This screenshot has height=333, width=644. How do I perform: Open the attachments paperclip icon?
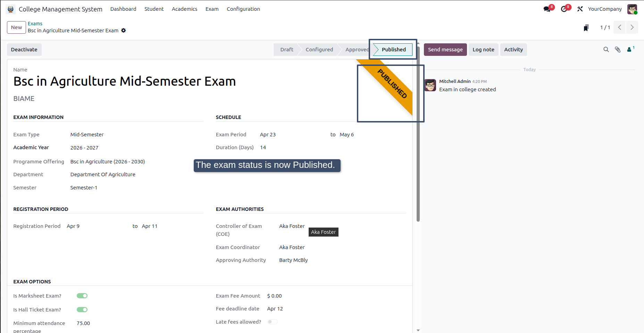click(x=618, y=50)
